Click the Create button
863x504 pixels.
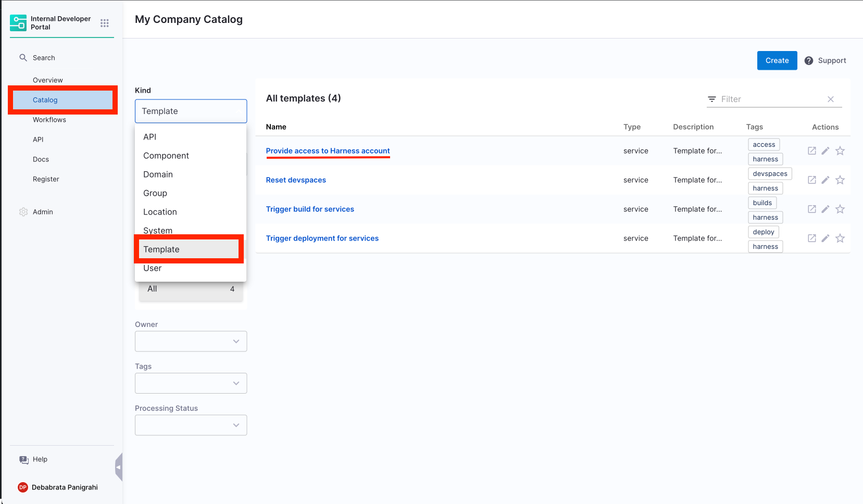(777, 60)
